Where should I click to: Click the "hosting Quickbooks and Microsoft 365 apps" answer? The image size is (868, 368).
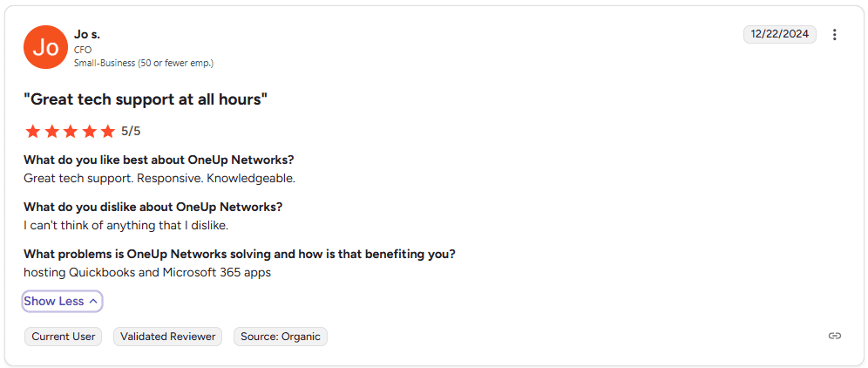coord(147,272)
